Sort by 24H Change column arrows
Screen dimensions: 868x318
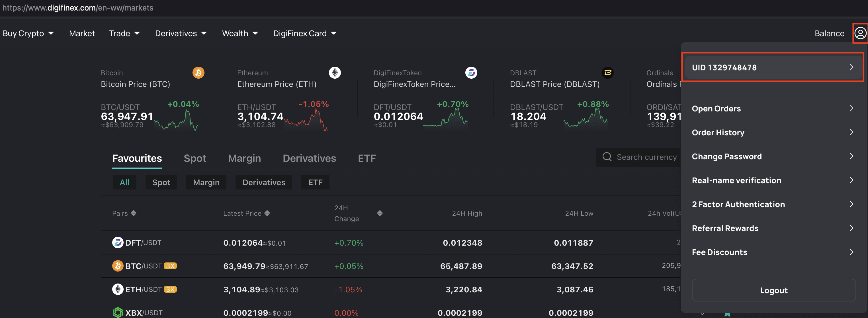[380, 213]
